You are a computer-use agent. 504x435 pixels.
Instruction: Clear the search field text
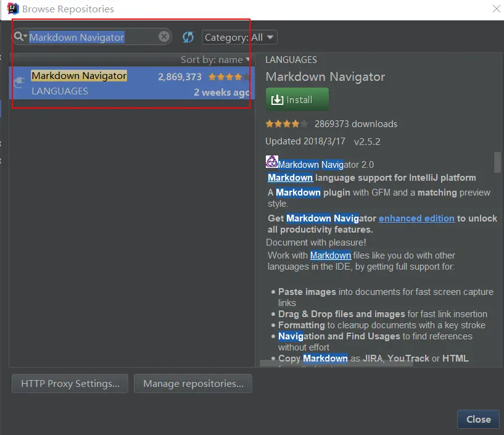pyautogui.click(x=164, y=36)
